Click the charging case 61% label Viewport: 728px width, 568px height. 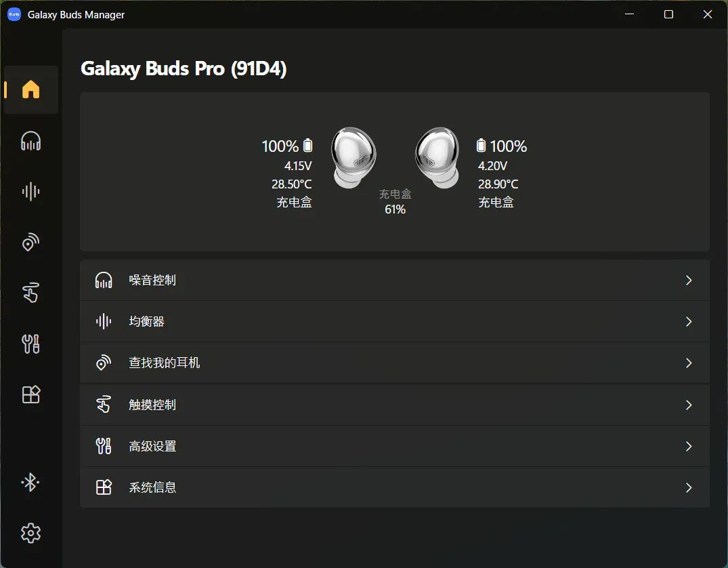[x=395, y=209]
